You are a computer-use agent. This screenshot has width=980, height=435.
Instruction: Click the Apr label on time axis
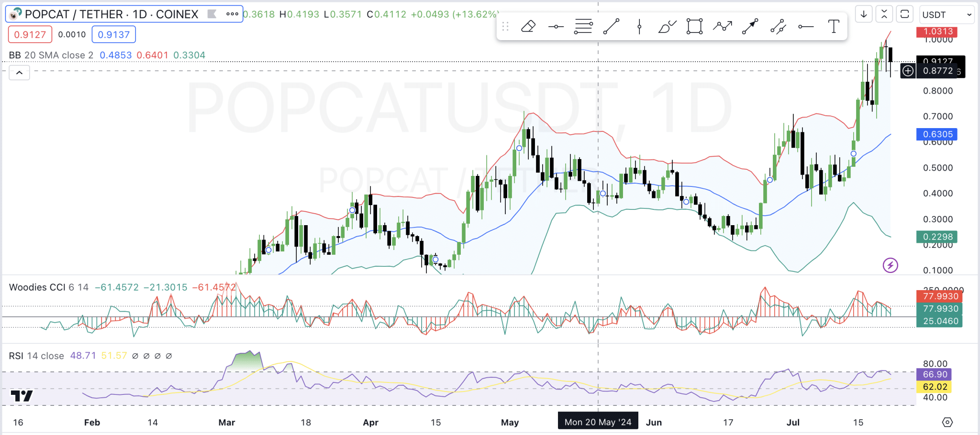(x=371, y=423)
